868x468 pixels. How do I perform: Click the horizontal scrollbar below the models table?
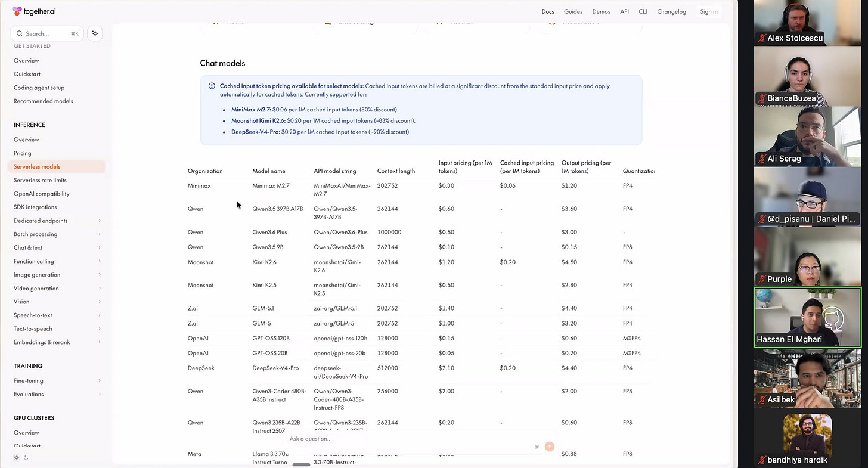pyautogui.click(x=302, y=464)
